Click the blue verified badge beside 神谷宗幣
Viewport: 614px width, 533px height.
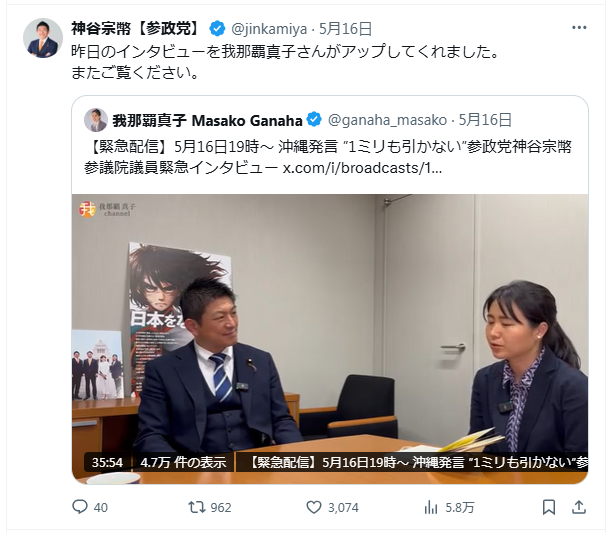tap(217, 29)
